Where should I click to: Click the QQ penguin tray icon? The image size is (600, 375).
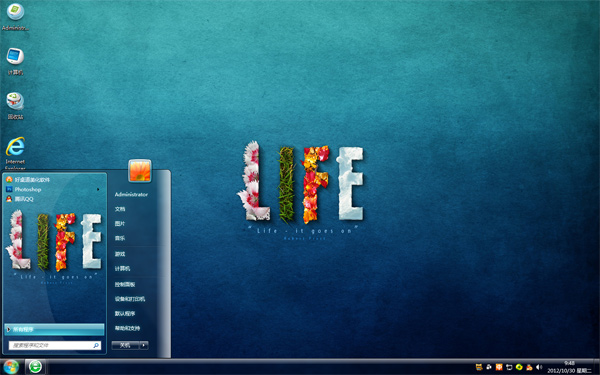[x=529, y=367]
